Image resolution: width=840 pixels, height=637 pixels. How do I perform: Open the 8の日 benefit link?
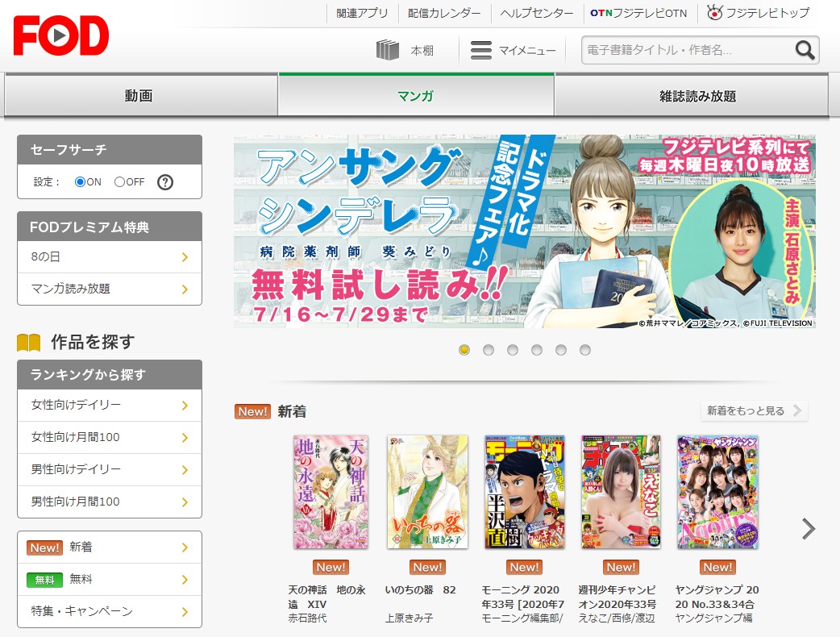pos(110,257)
